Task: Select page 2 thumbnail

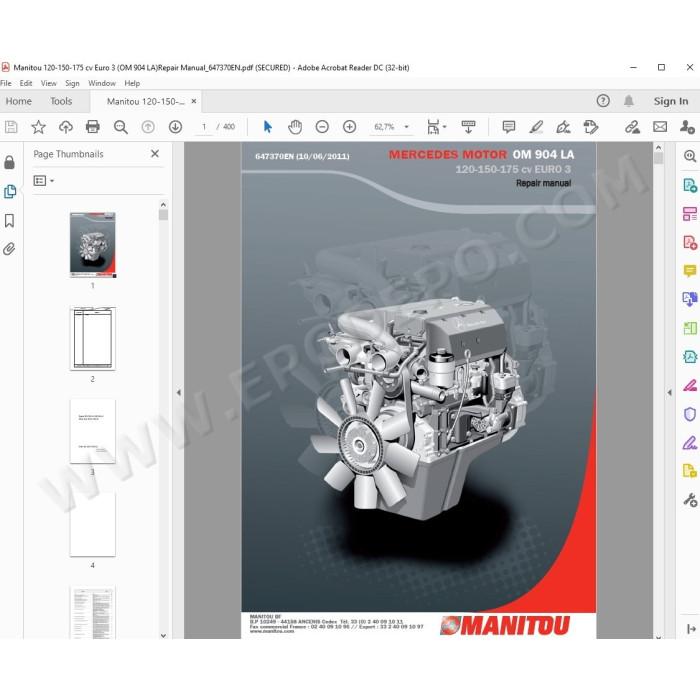Action: point(92,338)
